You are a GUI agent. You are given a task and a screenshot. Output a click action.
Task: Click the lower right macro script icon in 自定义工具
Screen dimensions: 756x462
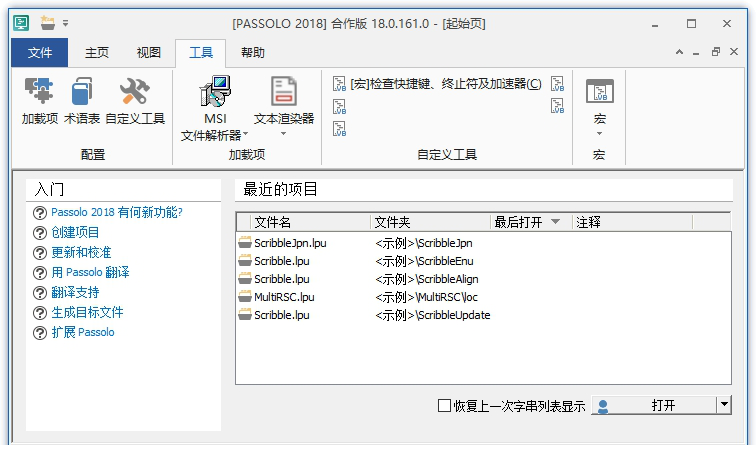pos(557,106)
